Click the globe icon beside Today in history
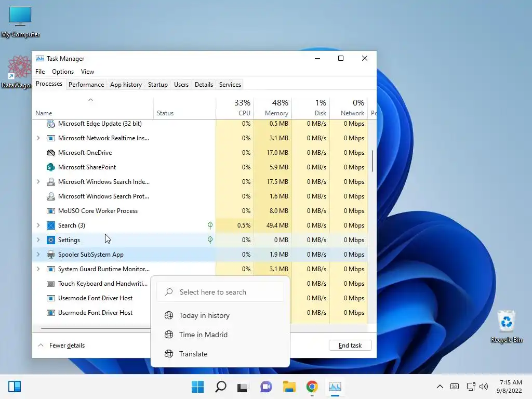Screen dimensions: 532x399 click(x=169, y=315)
